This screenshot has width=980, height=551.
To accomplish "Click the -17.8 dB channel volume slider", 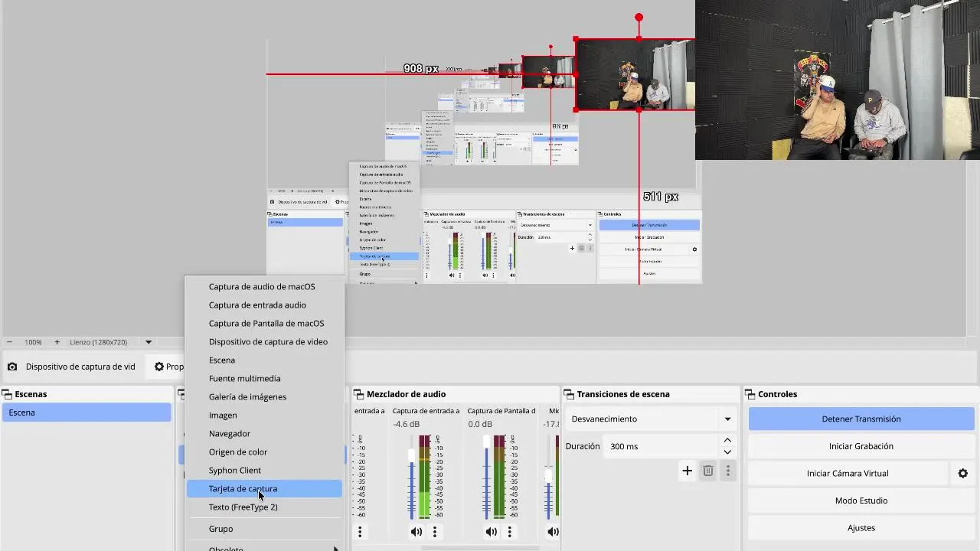I will point(548,478).
